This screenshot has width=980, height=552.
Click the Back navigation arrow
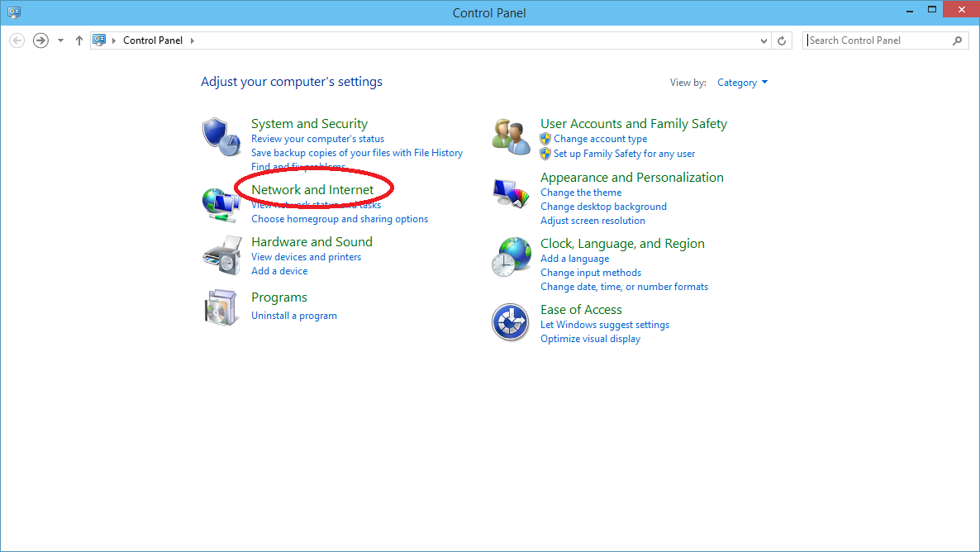(x=17, y=40)
